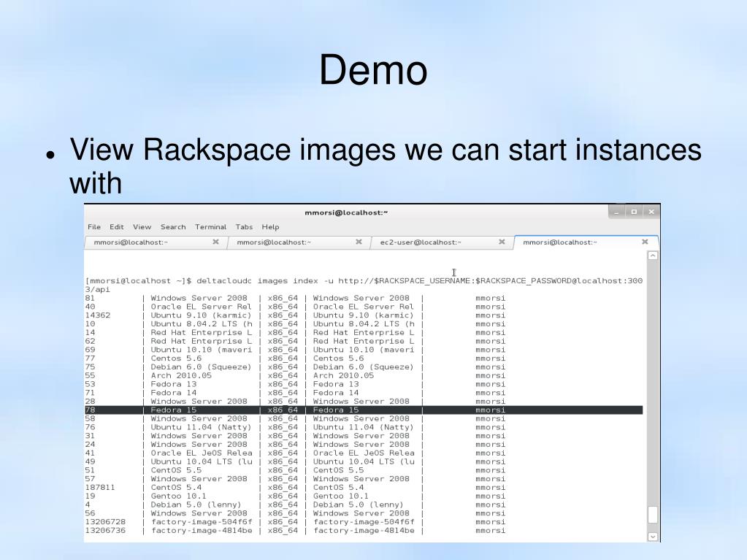Open the View menu
The height and width of the screenshot is (560, 747).
(x=142, y=227)
